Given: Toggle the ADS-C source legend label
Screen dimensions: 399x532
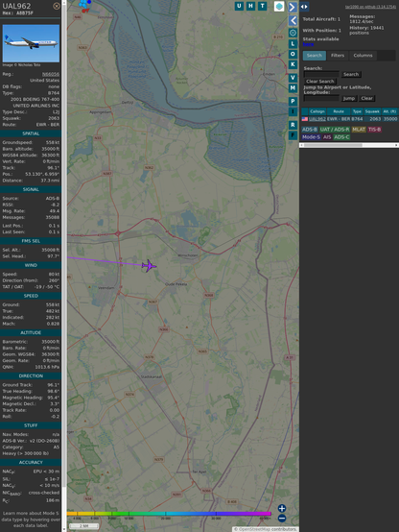Looking at the screenshot, I should [341, 137].
